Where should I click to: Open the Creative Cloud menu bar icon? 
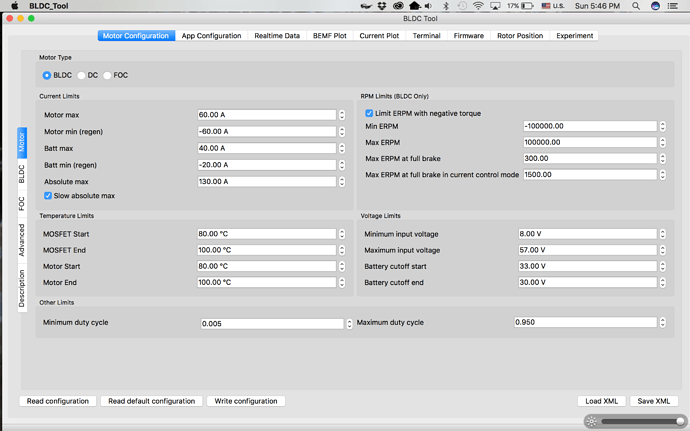tap(398, 6)
